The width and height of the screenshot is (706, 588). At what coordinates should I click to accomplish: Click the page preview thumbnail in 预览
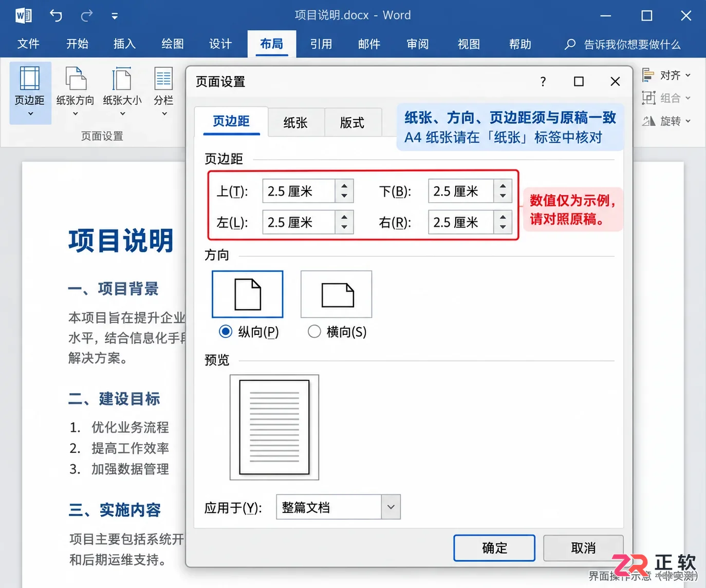(274, 427)
